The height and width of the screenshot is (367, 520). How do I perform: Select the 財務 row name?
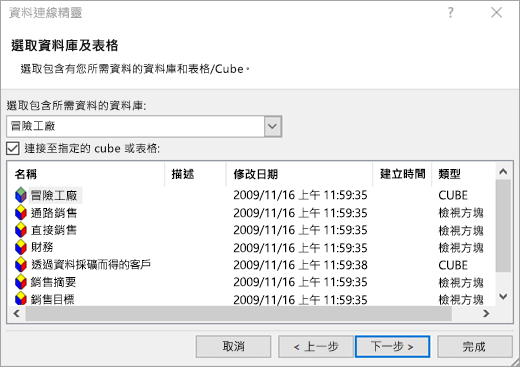(42, 247)
